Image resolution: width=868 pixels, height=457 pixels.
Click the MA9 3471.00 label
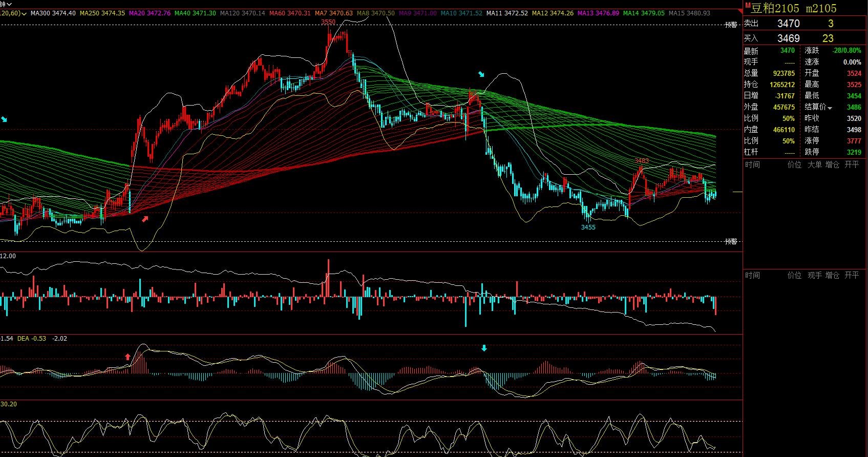(x=418, y=13)
